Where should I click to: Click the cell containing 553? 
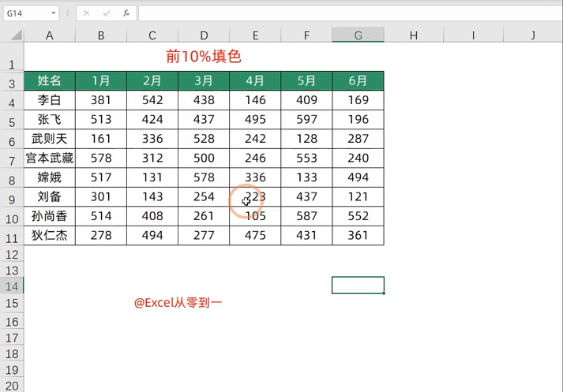point(306,159)
